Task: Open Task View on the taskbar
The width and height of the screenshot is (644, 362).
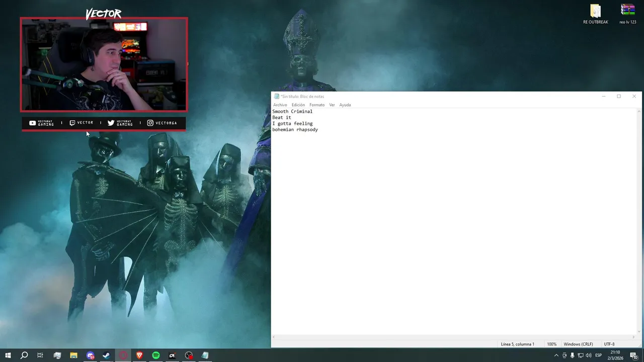Action: [x=40, y=355]
